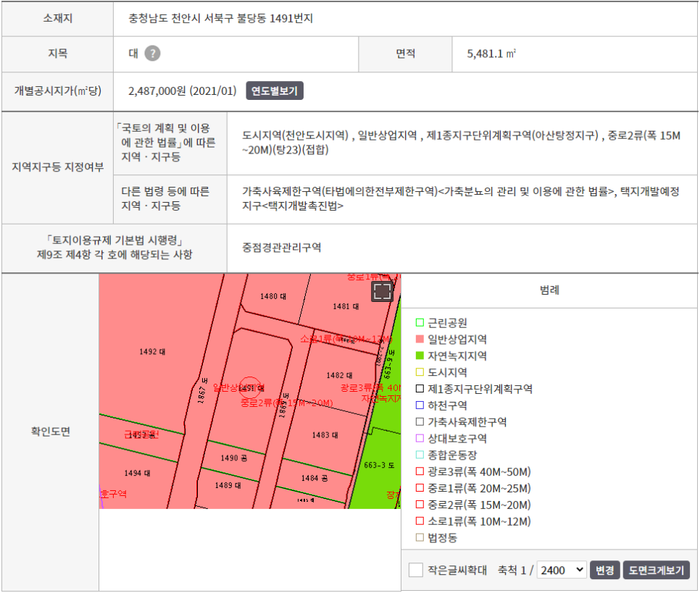Screen dimensions: 700x593
Task: Click the 중로1류 red legend swatch
Action: [x=420, y=488]
